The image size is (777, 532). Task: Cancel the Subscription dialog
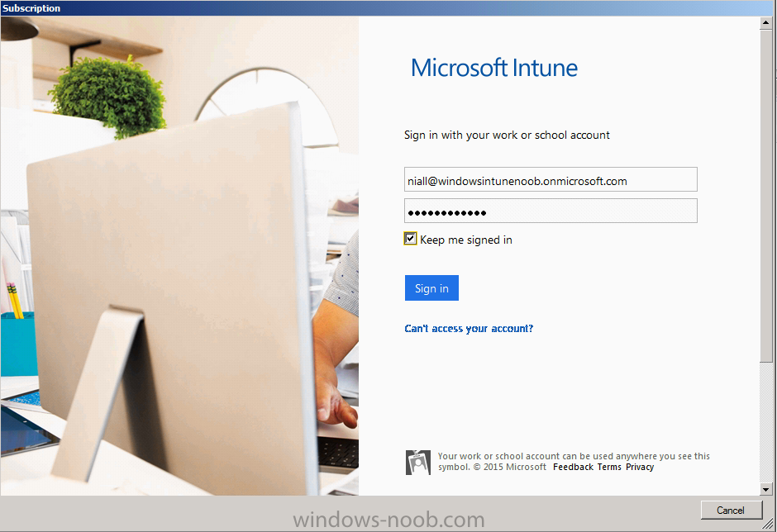click(731, 511)
